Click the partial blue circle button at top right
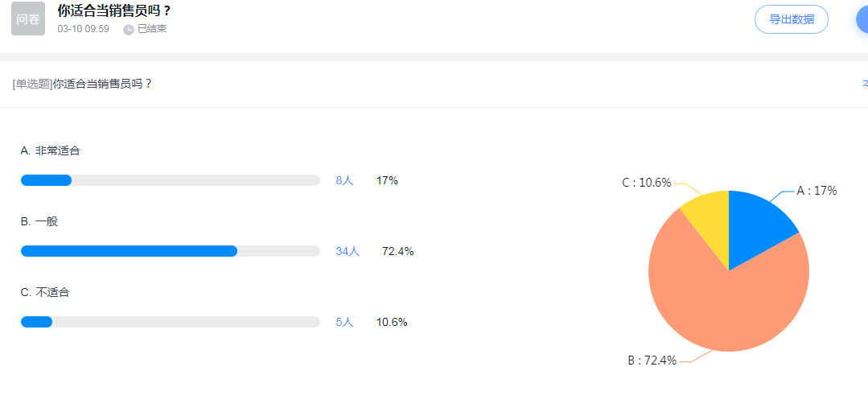The width and height of the screenshot is (868, 412). (862, 19)
